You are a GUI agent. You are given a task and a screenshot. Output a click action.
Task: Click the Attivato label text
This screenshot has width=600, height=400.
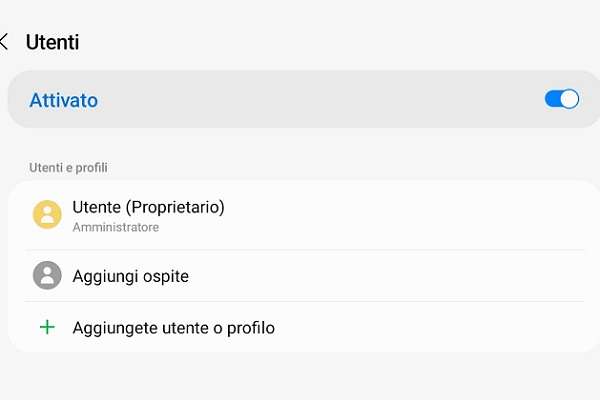click(x=64, y=100)
